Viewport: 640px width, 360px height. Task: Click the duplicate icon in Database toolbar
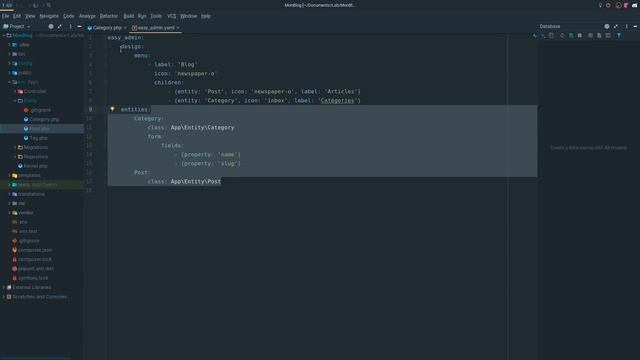click(x=551, y=36)
